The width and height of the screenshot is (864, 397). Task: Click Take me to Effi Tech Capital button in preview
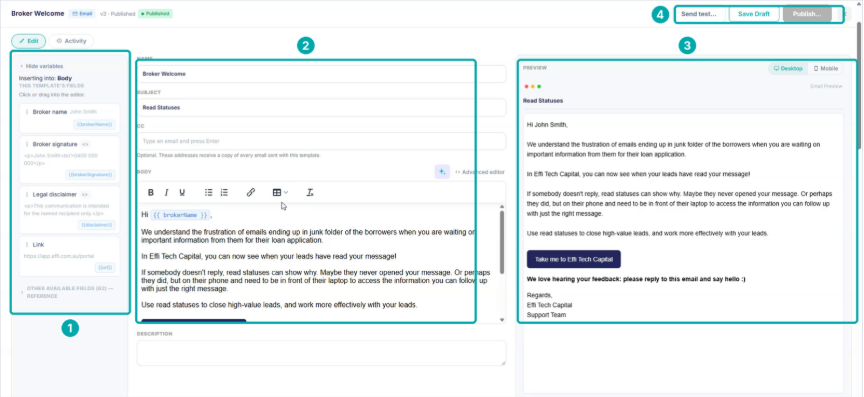click(574, 259)
